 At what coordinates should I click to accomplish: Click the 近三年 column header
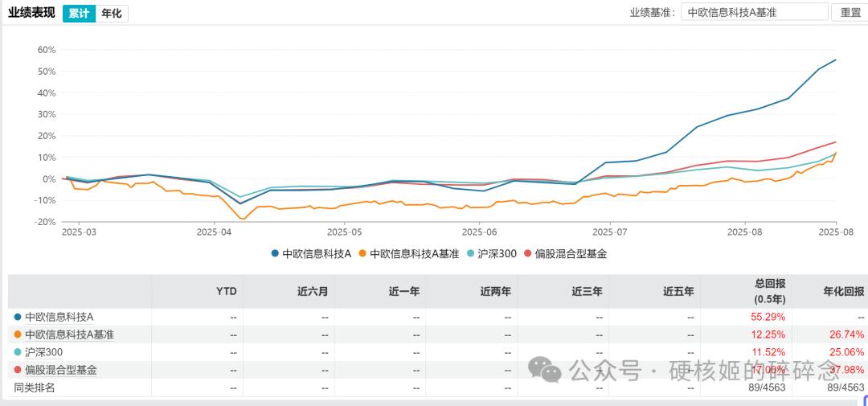[x=588, y=291]
